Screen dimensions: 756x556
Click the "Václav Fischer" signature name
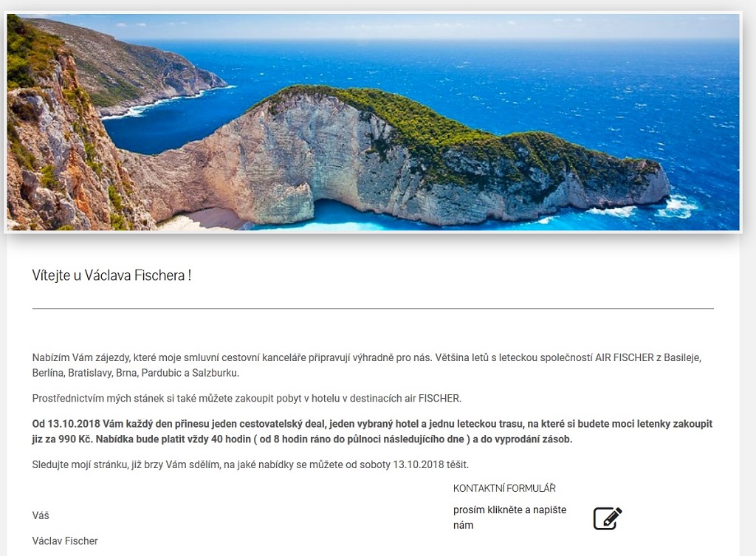click(x=65, y=541)
